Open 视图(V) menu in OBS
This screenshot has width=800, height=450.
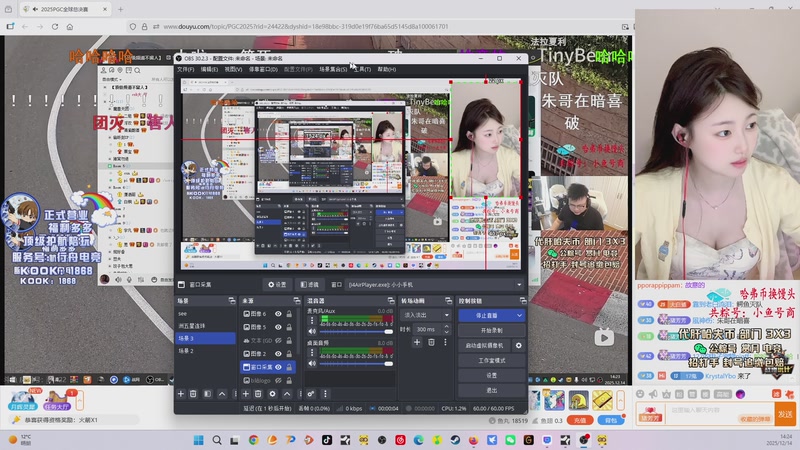(x=233, y=69)
